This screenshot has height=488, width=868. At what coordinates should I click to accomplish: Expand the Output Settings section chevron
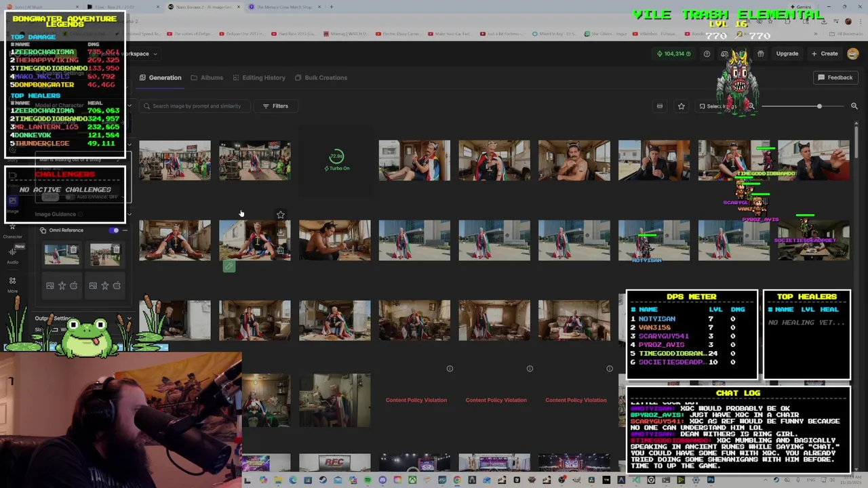129,319
